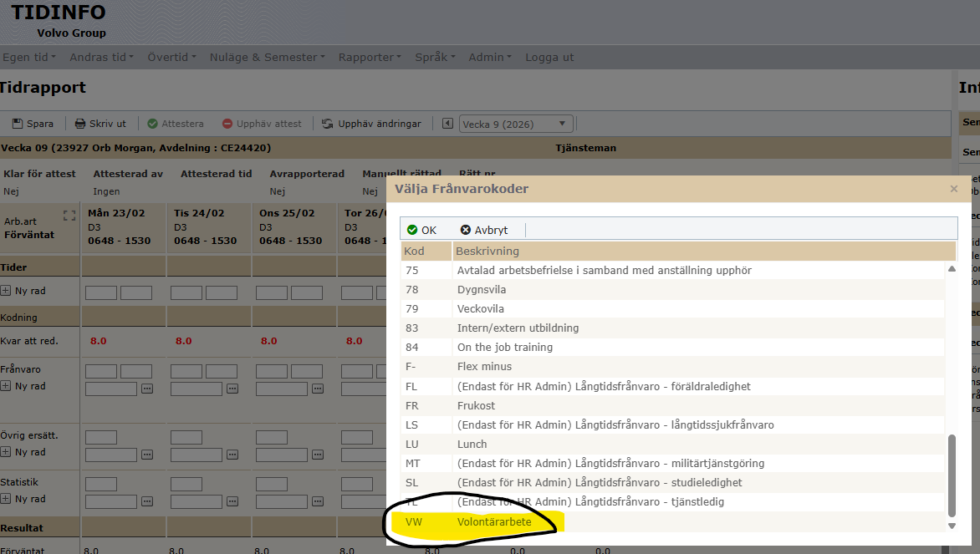Viewport: 980px width, 554px height.
Task: Open Monday's Frånvaro code picker ellipsis button
Action: coord(147,389)
